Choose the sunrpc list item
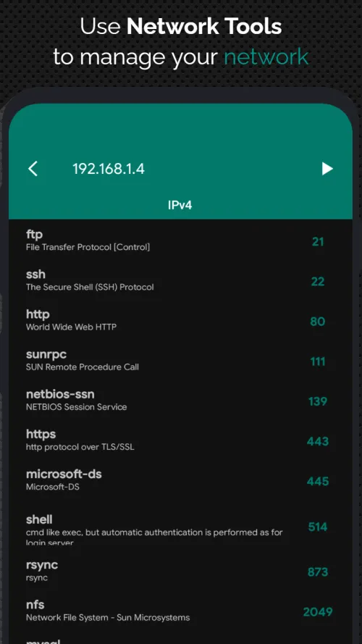This screenshot has height=644, width=362. 180,360
